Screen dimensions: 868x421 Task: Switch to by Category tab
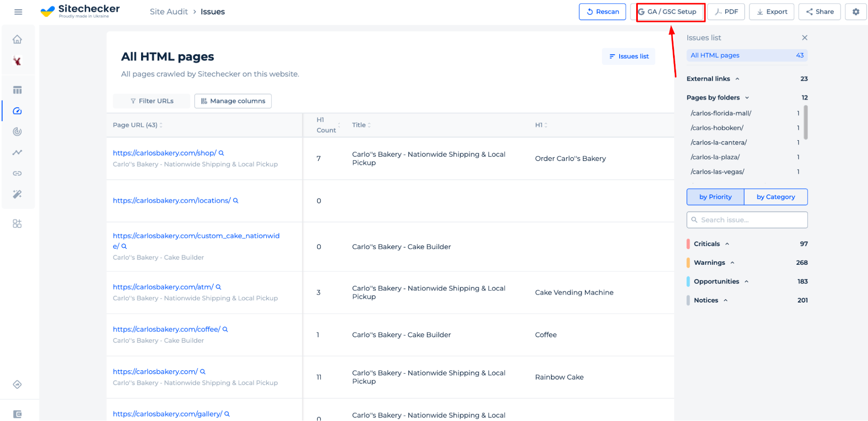[x=776, y=197]
